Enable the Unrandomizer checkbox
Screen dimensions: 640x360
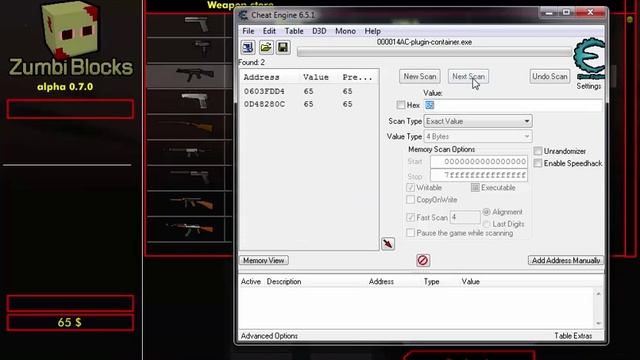click(538, 151)
